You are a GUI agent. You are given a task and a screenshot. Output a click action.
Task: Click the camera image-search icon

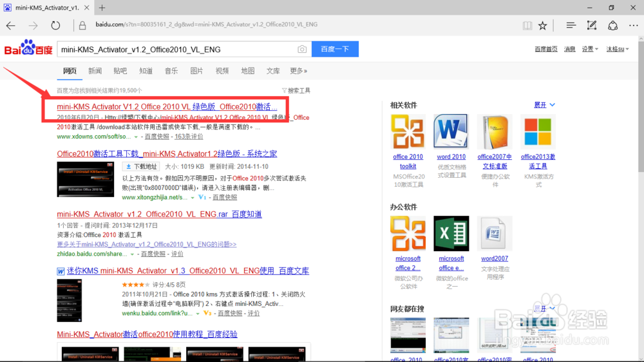point(302,50)
